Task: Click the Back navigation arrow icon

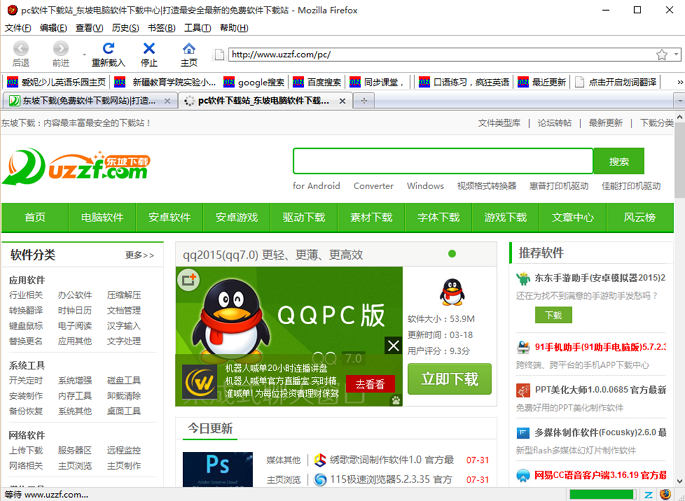Action: [x=21, y=48]
